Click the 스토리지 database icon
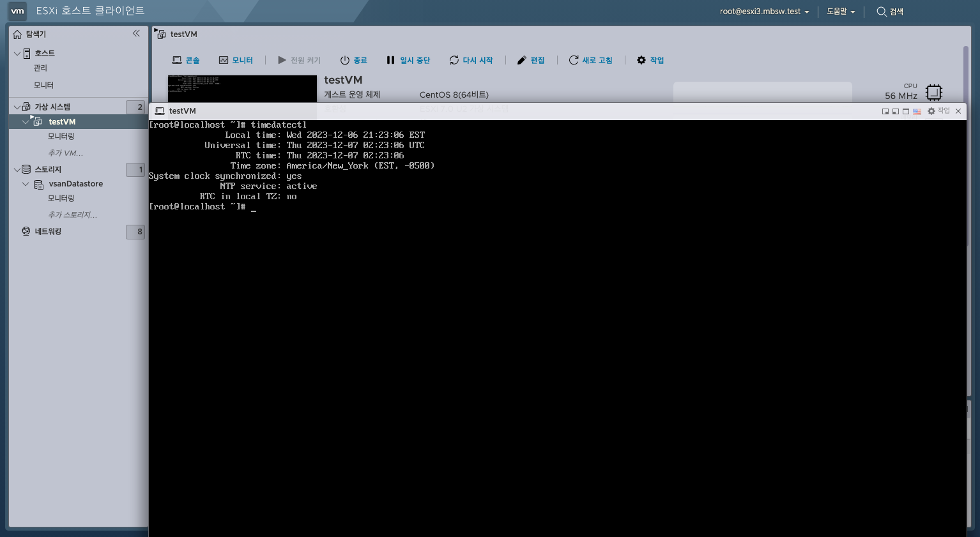This screenshot has width=980, height=537. pyautogui.click(x=26, y=169)
